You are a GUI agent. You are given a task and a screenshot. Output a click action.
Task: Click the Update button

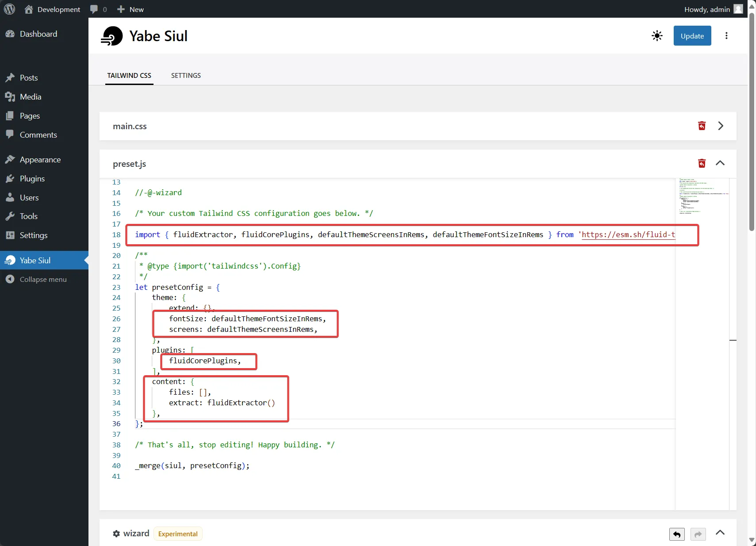coord(692,36)
